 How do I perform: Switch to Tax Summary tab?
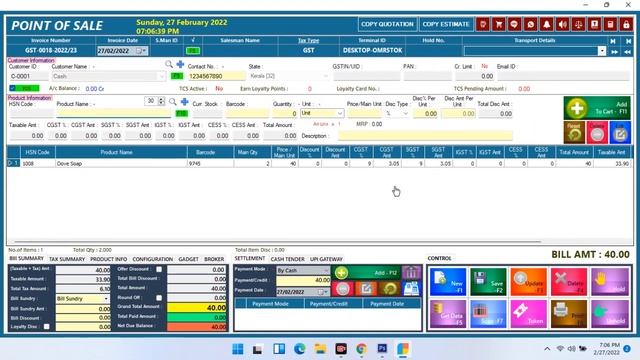pyautogui.click(x=67, y=259)
